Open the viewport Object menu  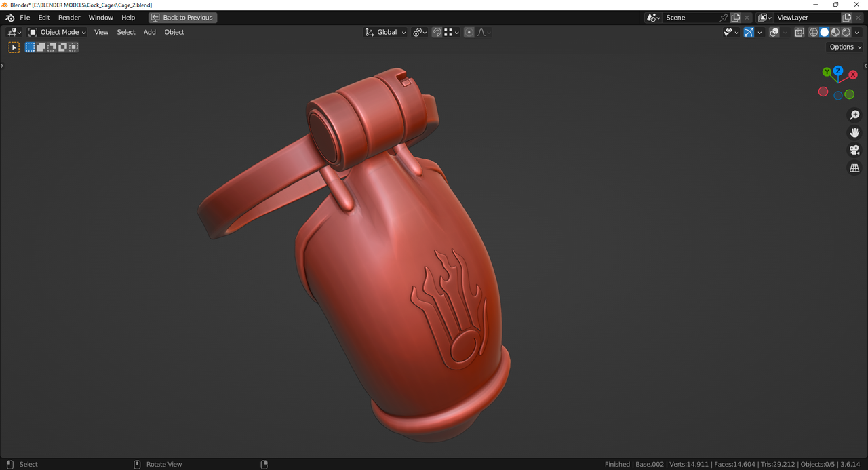[174, 32]
